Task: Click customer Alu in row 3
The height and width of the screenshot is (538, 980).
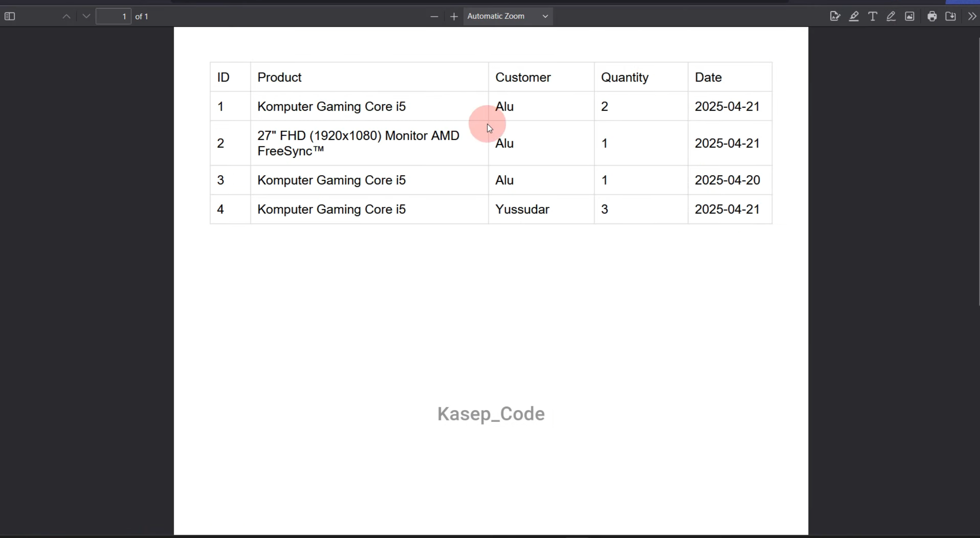Action: tap(505, 180)
